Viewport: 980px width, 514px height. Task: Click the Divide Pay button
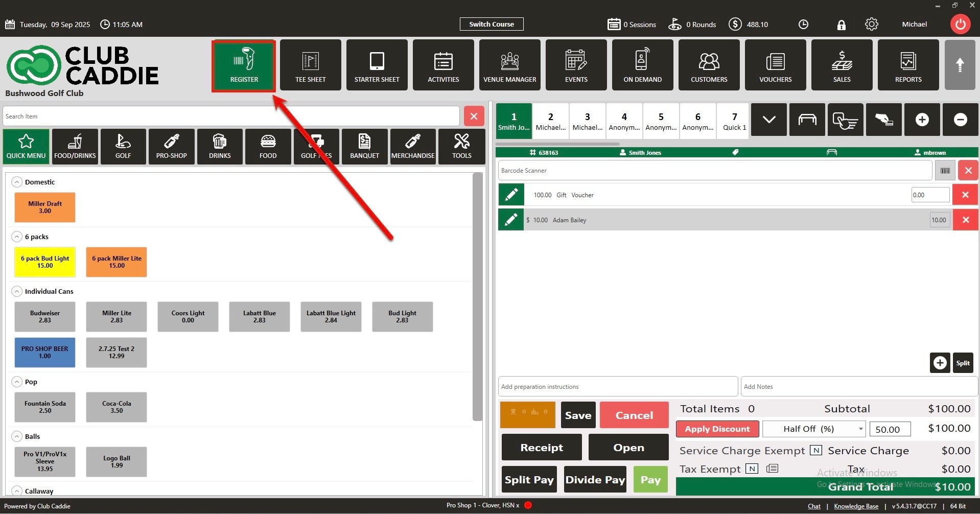595,479
